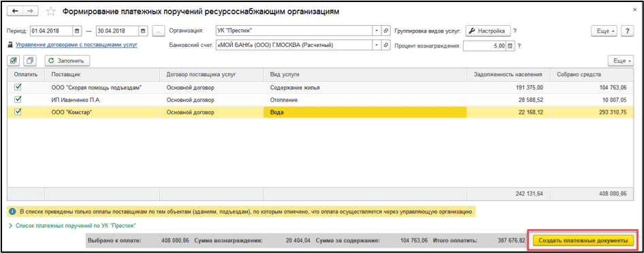
Task: Select supplier cell ООО "Комстар"
Action: pyautogui.click(x=102, y=112)
